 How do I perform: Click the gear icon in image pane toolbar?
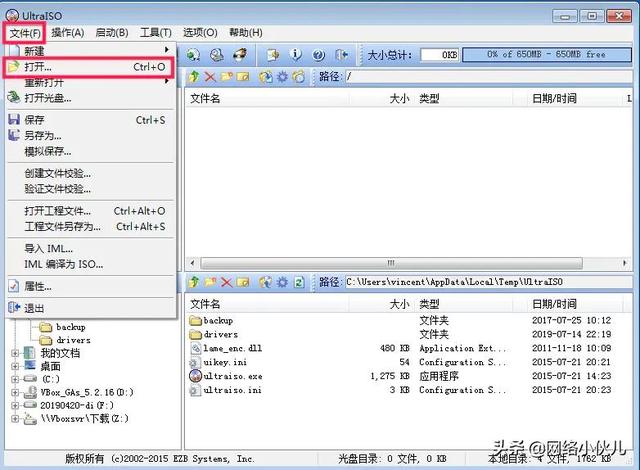(x=282, y=76)
